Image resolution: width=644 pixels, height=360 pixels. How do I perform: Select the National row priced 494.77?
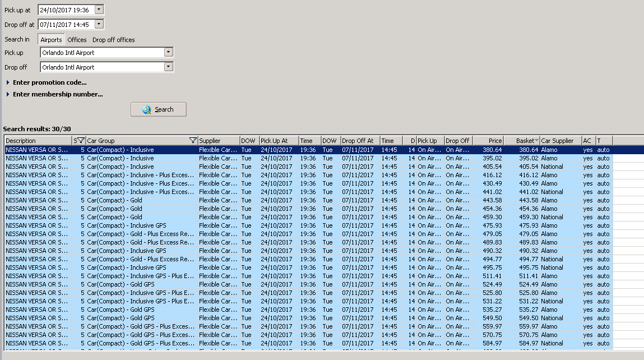[308, 259]
